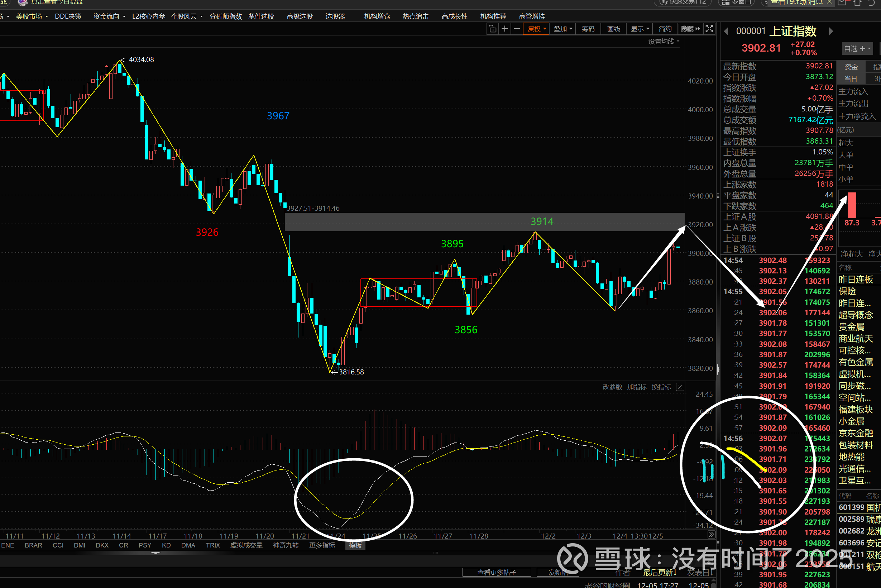Go to next stock arrow
This screenshot has height=588, width=881.
pos(831,32)
